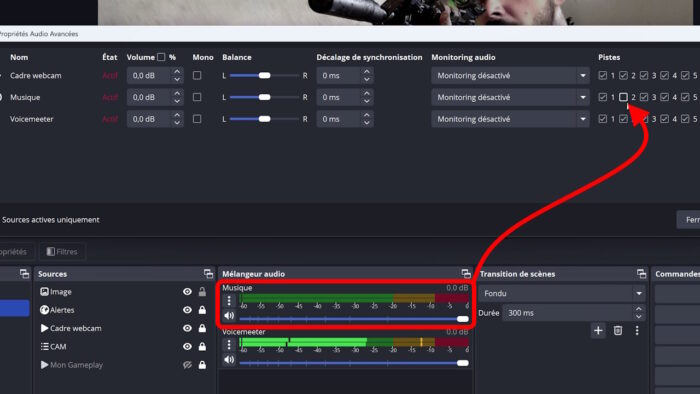This screenshot has width=700, height=394.
Task: Click the Alertes browser source icon
Action: 44,310
